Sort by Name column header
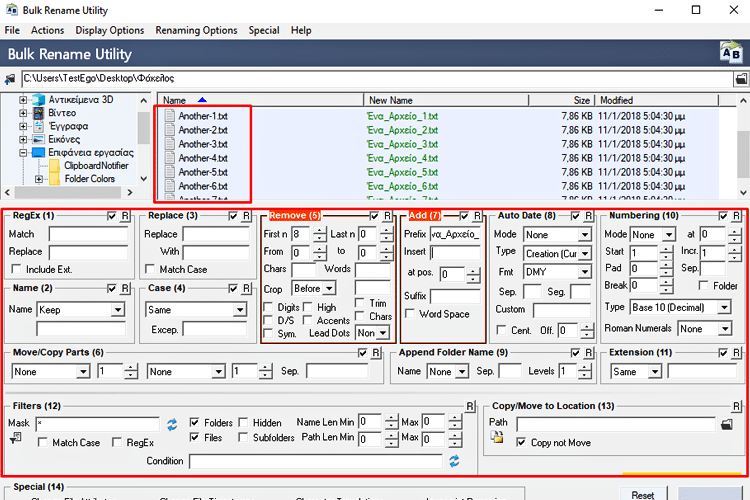The width and height of the screenshot is (750, 500). coord(261,100)
